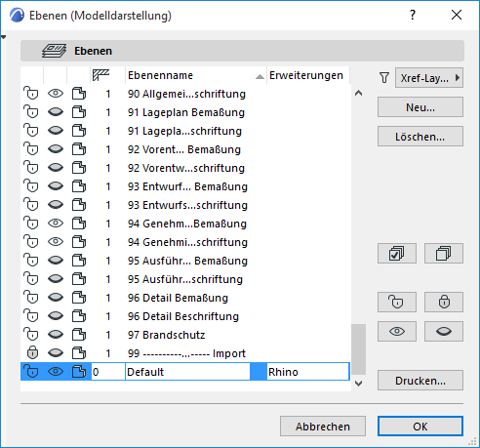The image size is (480, 448).
Task: Show the 92 Vorentw...schriftung layer
Action: tap(56, 168)
